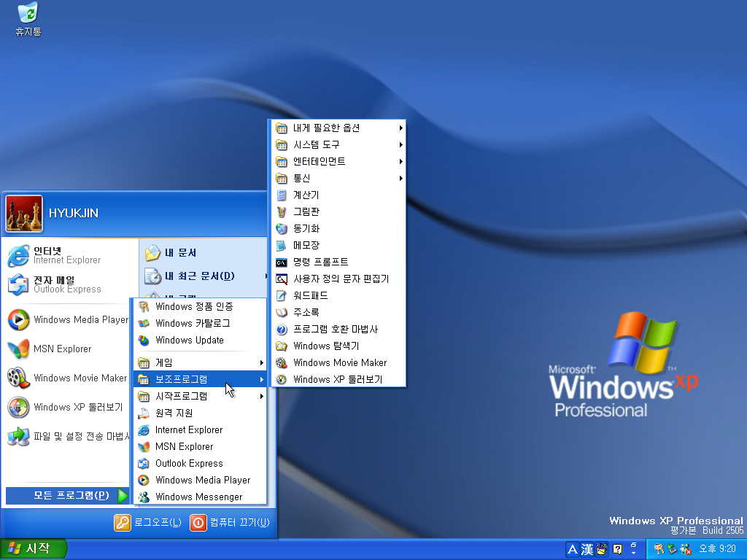Open 원격 지원 from programs menu
Screen dimensions: 747x560
(x=200, y=413)
